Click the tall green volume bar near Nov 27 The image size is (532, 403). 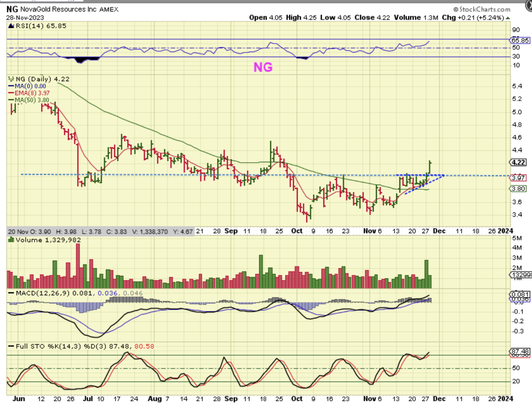426,274
